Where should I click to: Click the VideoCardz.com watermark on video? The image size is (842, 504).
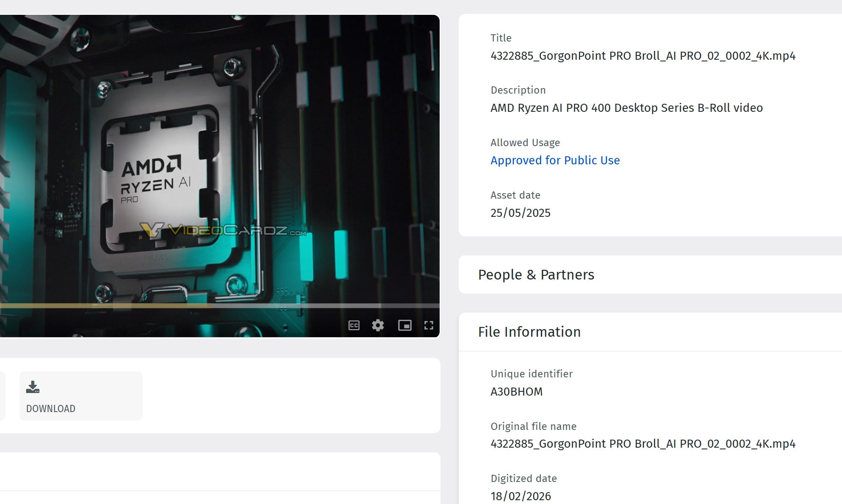(x=223, y=230)
